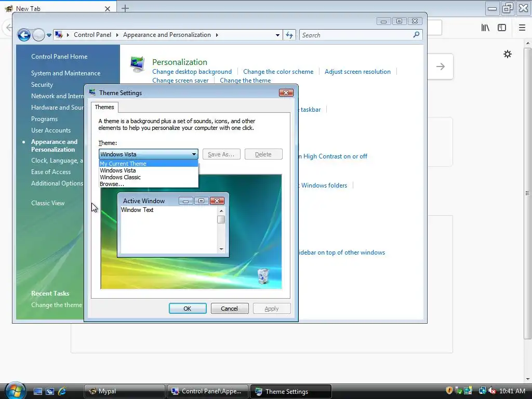532x399 pixels.
Task: Open browser hamburger menu
Action: click(522, 28)
